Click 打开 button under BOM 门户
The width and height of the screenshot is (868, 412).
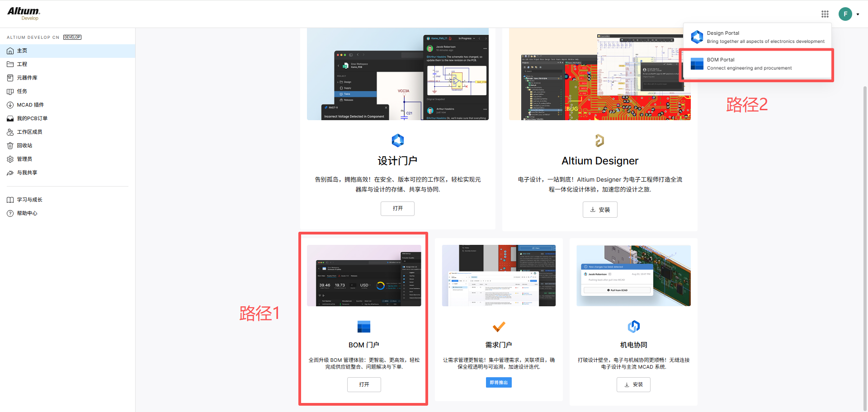pos(364,384)
